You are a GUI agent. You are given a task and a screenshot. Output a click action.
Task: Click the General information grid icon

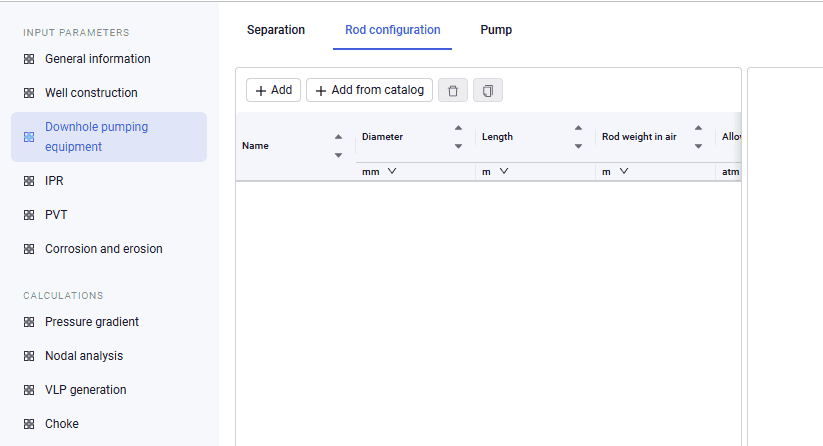click(29, 59)
